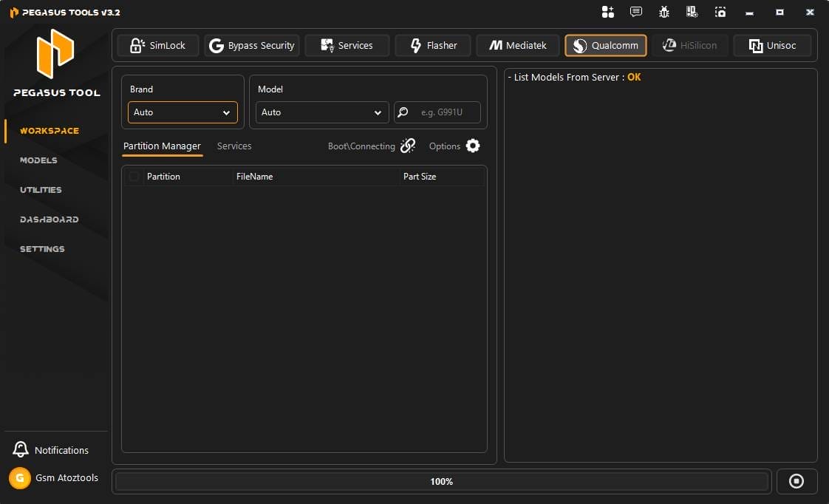Click the feedback chat icon in the titlebar
Image resolution: width=829 pixels, height=504 pixels.
coord(636,12)
